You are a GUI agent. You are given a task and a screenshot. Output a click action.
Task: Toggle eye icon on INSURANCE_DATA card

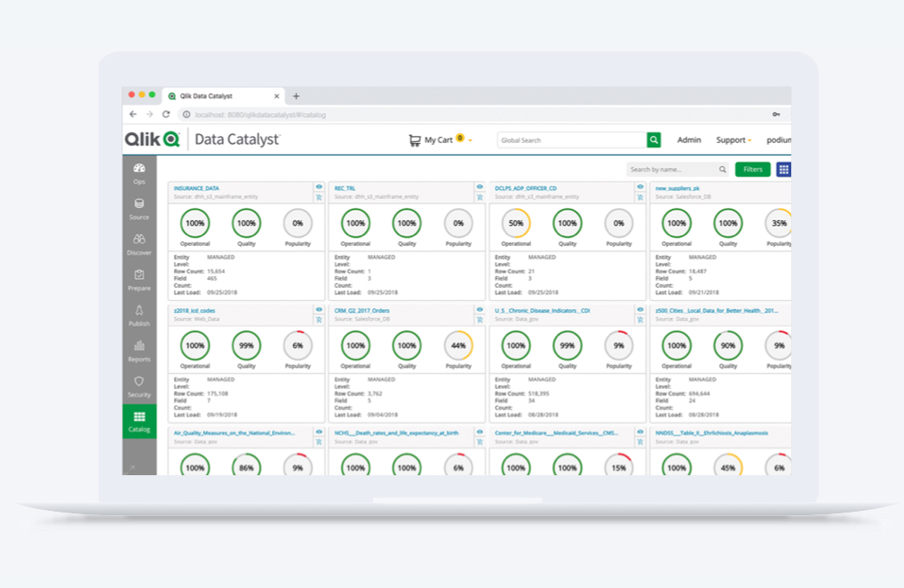319,187
